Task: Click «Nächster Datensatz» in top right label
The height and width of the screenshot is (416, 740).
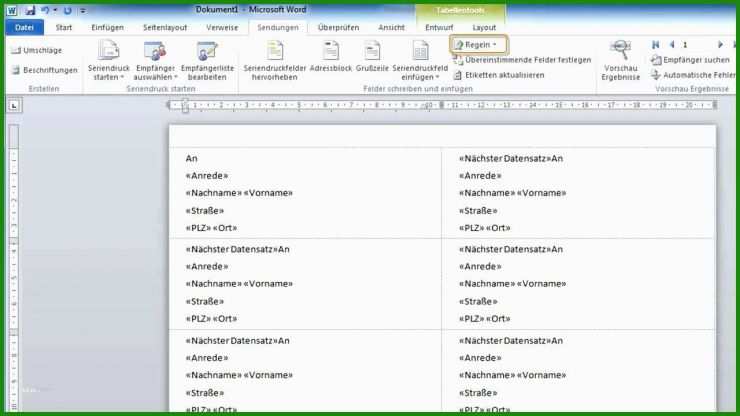Action: click(505, 159)
